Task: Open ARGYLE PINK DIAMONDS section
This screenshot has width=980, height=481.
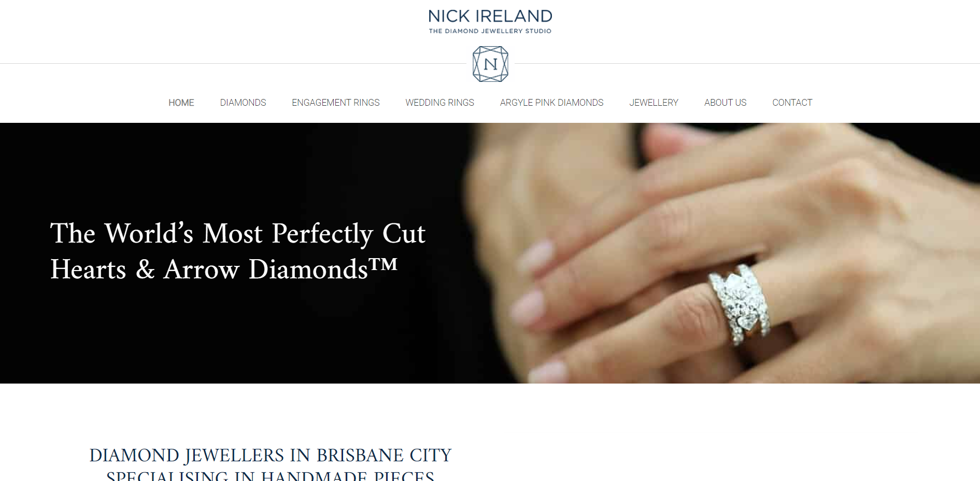Action: (552, 103)
